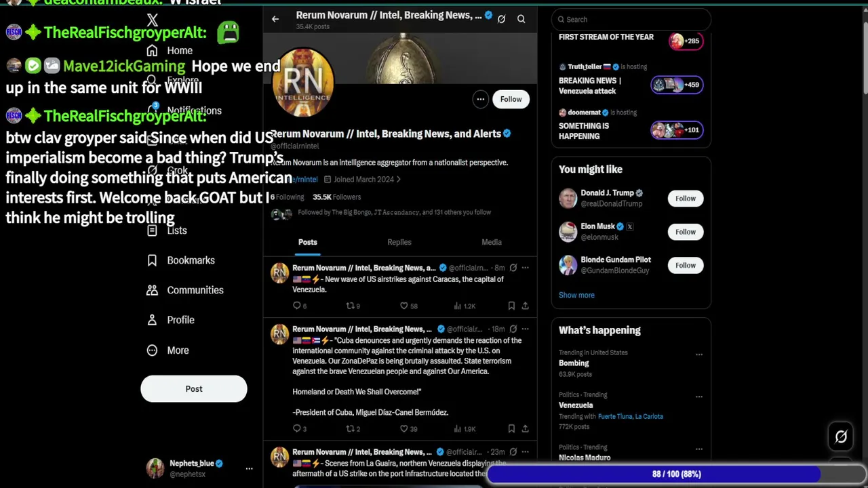Ask Grok about the Caracas airstrikes post
Image resolution: width=868 pixels, height=488 pixels.
pyautogui.click(x=513, y=268)
